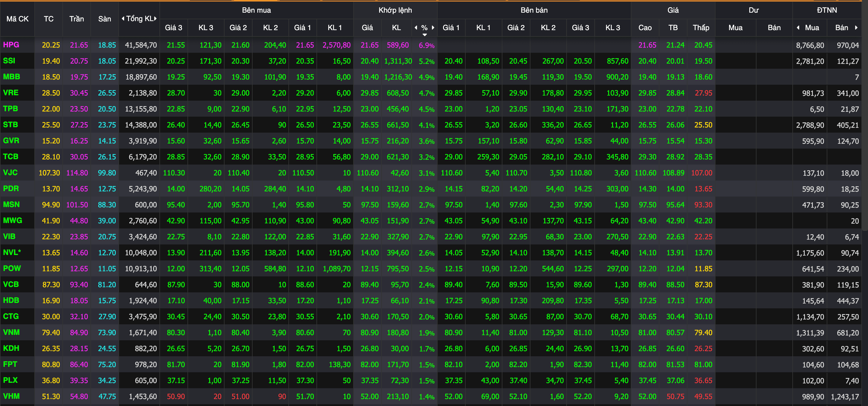Screen dimensions: 868x406
Task: Sort by the TC column header
Action: click(x=49, y=19)
